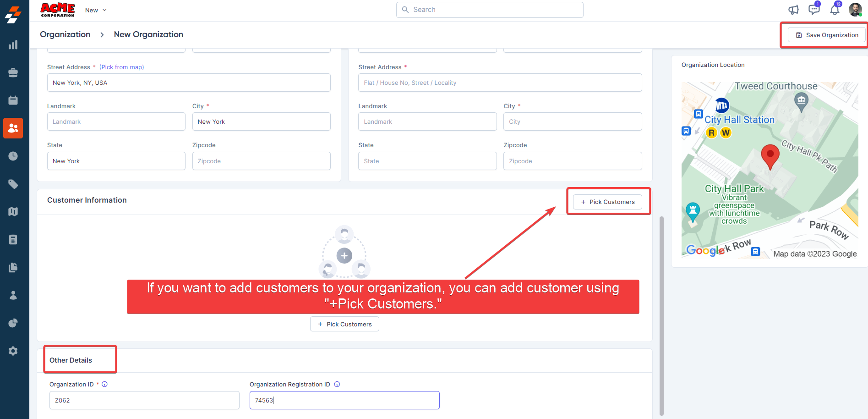The image size is (868, 419).
Task: Open the pie chart reports sidebar icon
Action: 13,323
